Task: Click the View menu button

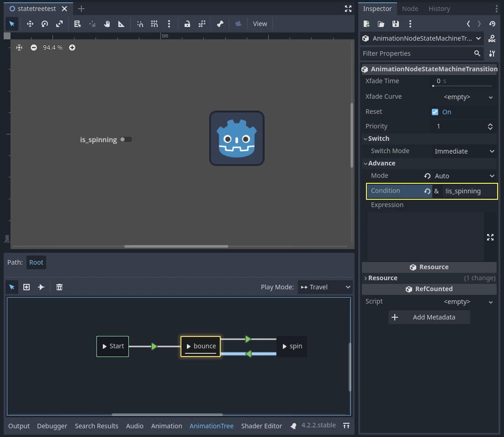Action: click(260, 24)
